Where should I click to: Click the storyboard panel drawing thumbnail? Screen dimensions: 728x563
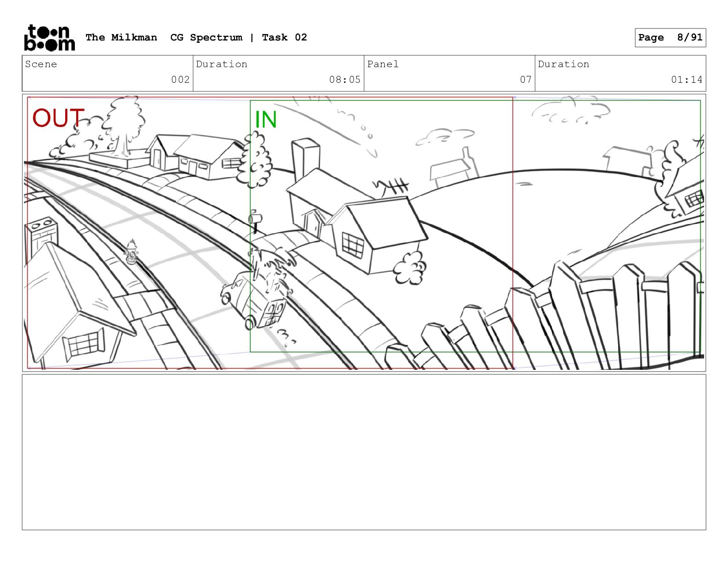click(x=364, y=233)
